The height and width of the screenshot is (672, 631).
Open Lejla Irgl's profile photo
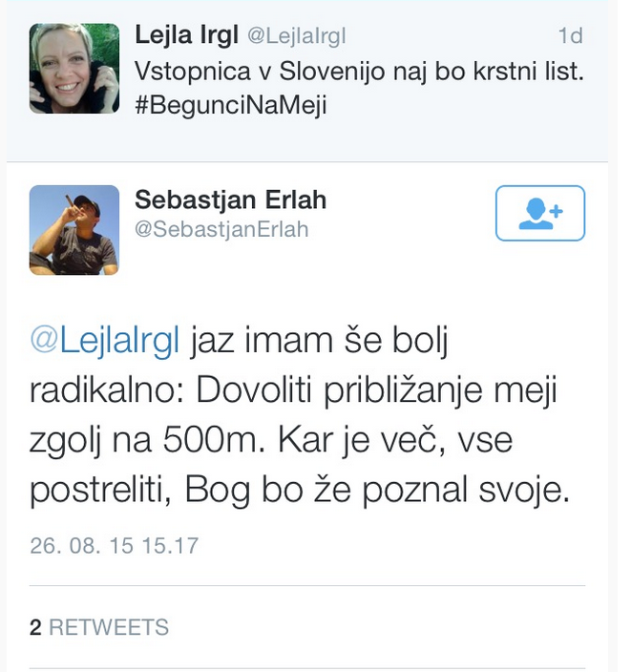[x=74, y=69]
